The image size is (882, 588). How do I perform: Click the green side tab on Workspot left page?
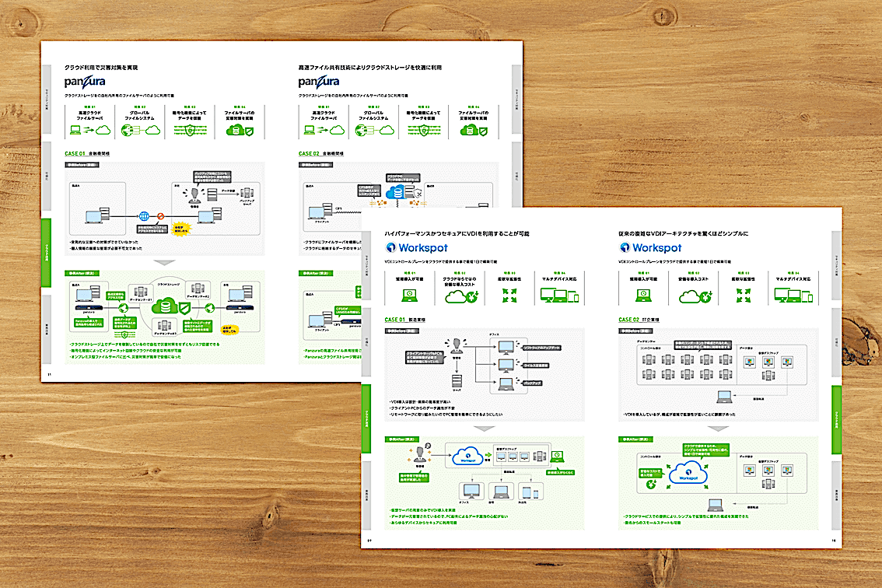(x=366, y=418)
